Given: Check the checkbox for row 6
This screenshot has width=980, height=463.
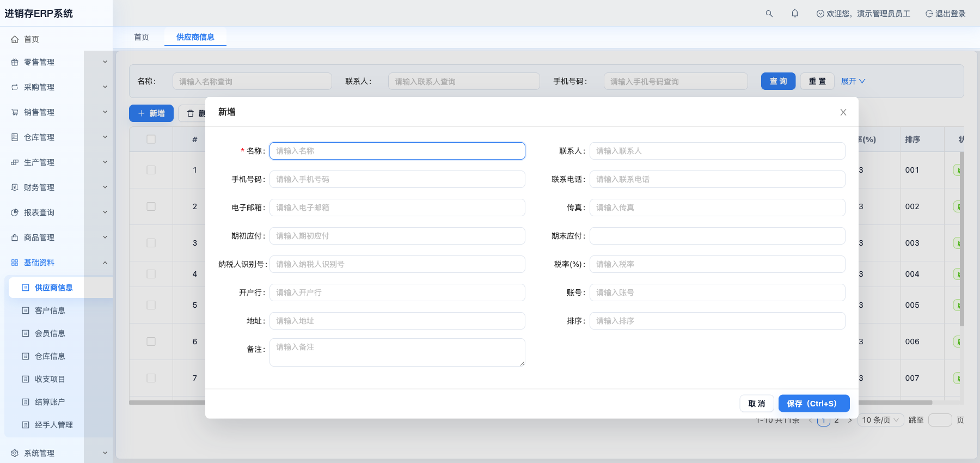Looking at the screenshot, I should [x=151, y=342].
